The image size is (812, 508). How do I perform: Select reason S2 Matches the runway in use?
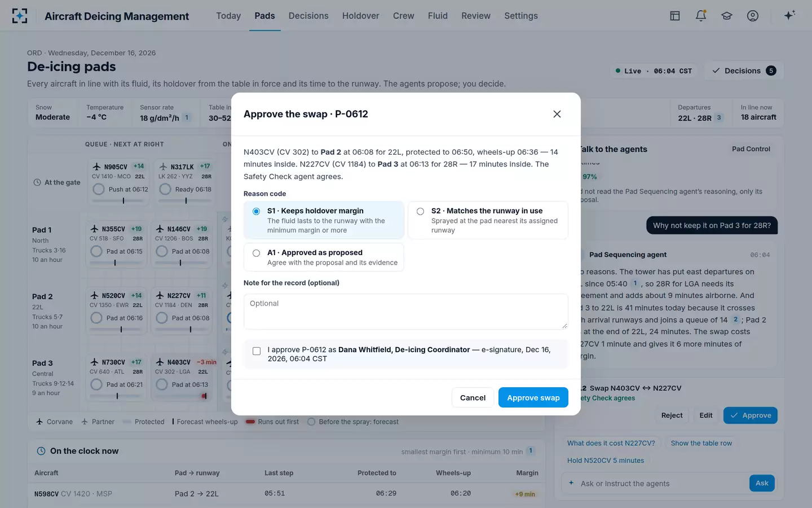488,220
